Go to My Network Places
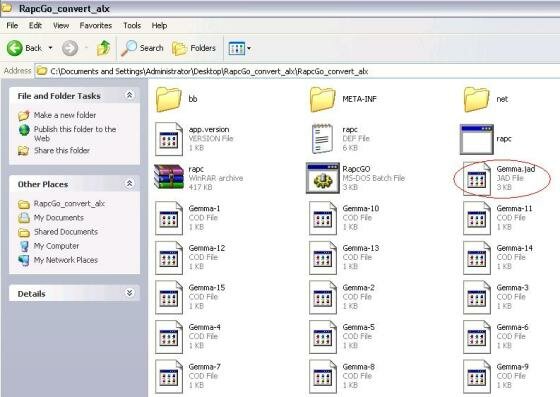Image resolution: width=560 pixels, height=397 pixels. click(x=66, y=260)
